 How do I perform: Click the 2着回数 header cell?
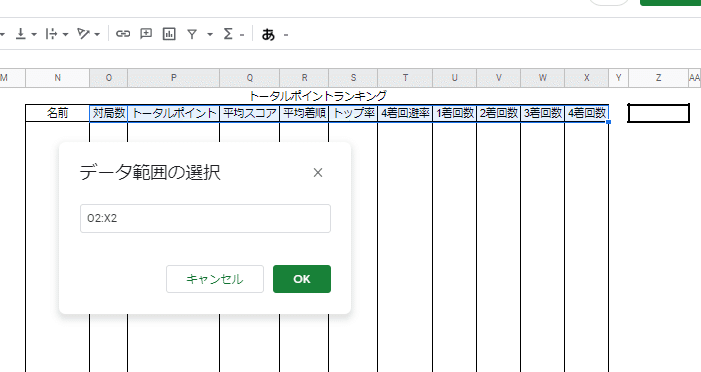tap(498, 113)
